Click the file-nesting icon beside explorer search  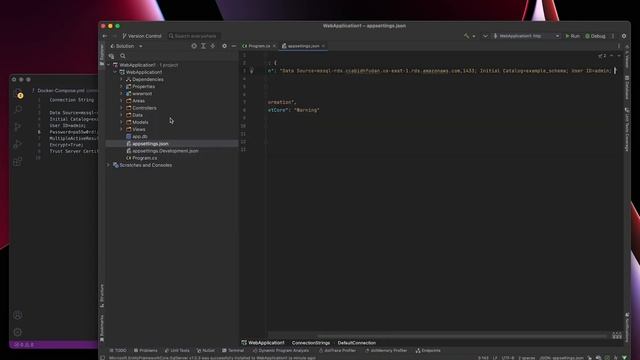(111, 56)
